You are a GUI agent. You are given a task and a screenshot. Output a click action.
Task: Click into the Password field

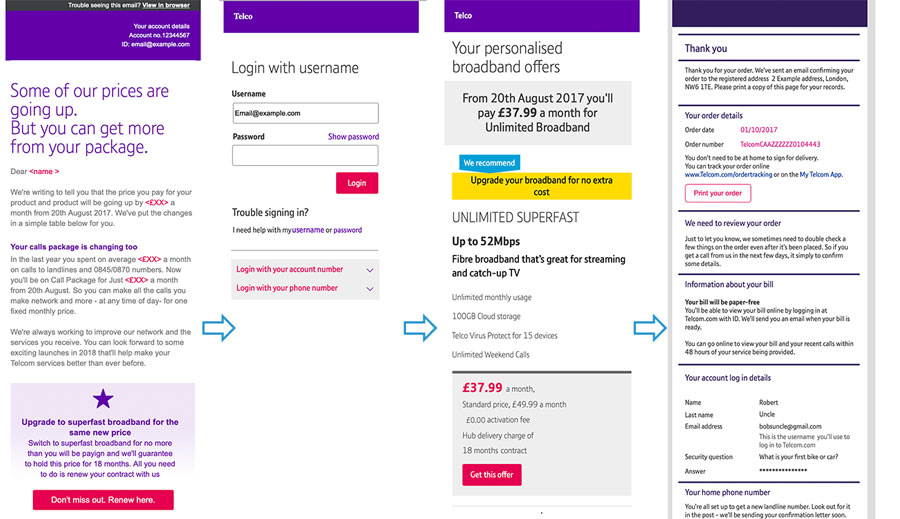(x=305, y=155)
